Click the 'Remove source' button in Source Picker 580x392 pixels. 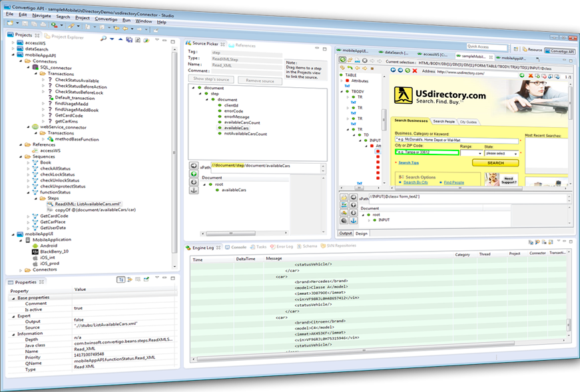[x=261, y=79]
